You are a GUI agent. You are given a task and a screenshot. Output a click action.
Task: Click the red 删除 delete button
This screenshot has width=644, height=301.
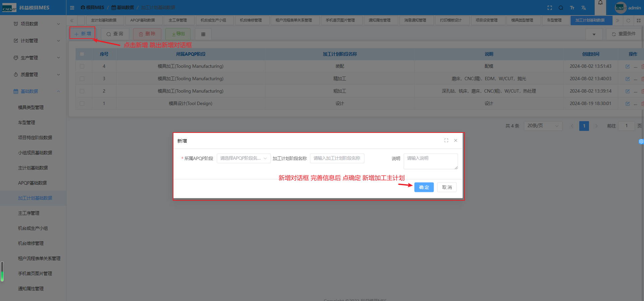(147, 34)
